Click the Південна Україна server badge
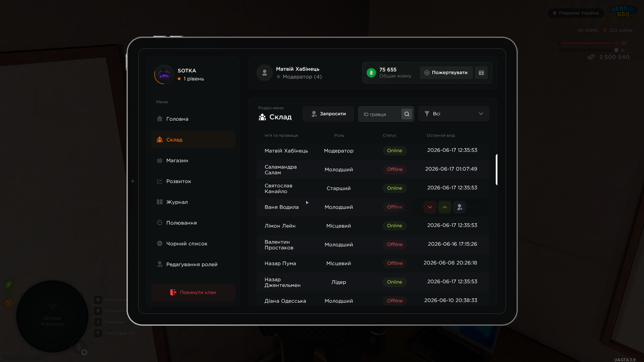Image resolution: width=644 pixels, height=362 pixels. pos(576,13)
